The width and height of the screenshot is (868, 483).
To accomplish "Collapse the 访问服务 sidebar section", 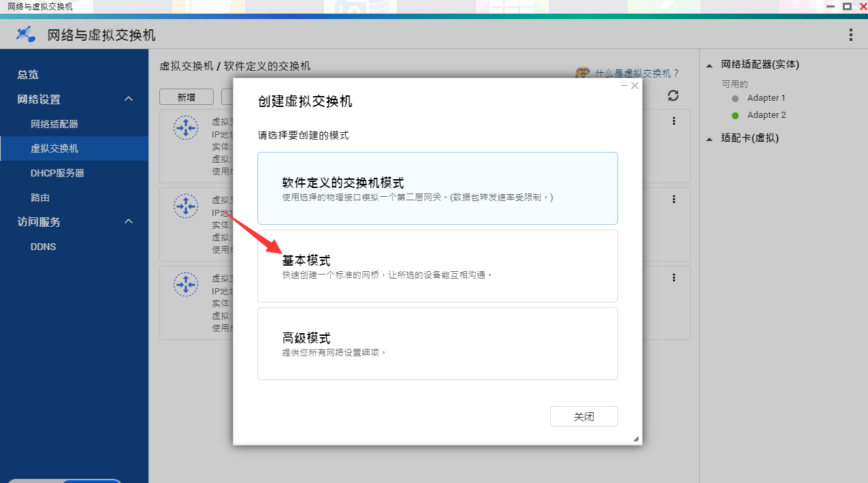I will (129, 222).
